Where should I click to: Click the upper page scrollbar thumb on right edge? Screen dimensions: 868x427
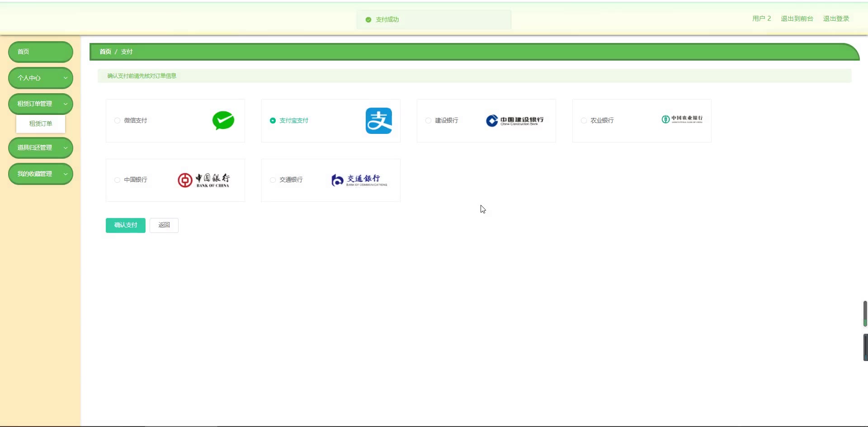click(x=865, y=313)
